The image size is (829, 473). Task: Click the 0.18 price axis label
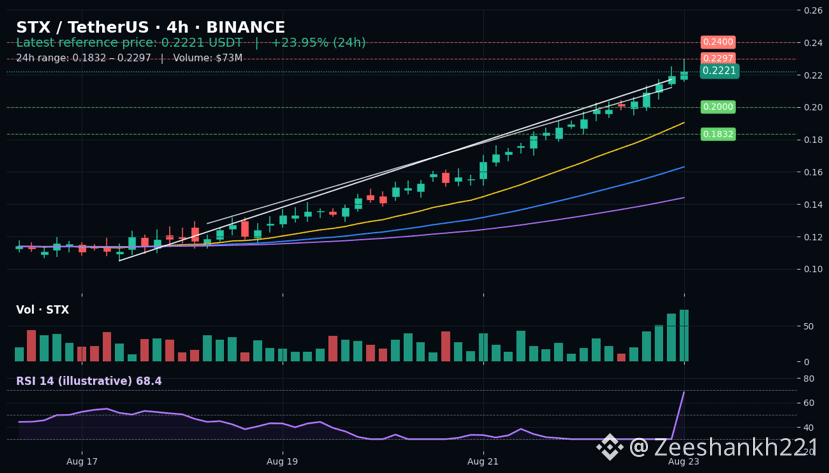coord(813,140)
